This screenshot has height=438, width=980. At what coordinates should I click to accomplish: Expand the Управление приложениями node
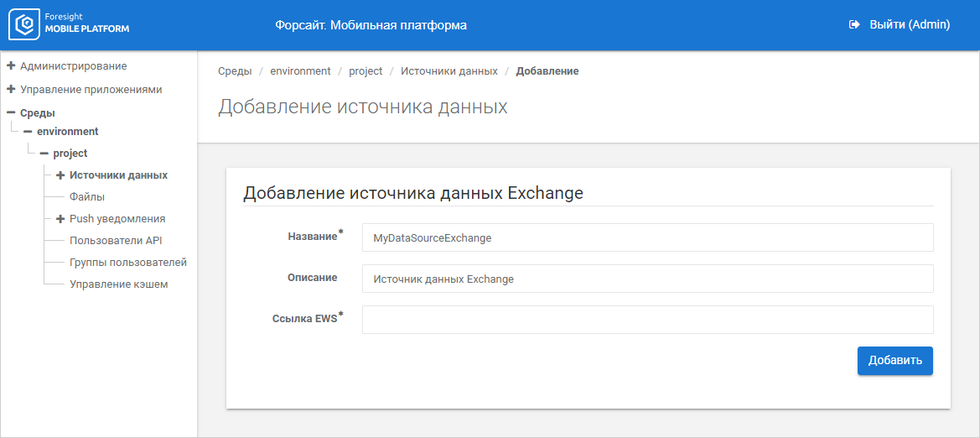[11, 89]
